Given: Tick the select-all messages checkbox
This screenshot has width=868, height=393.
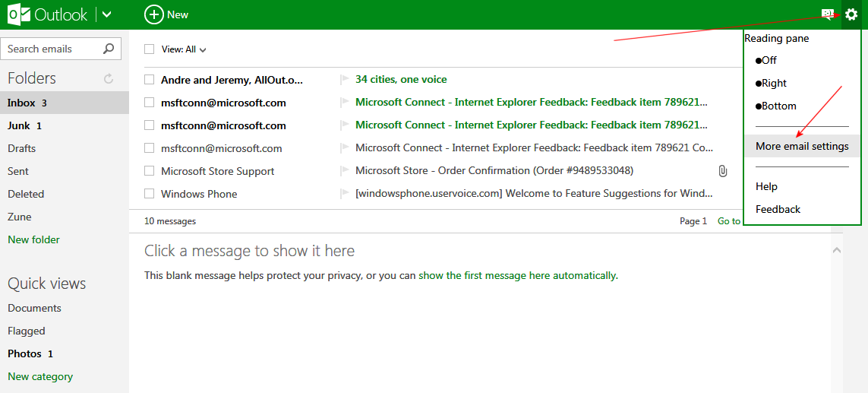Looking at the screenshot, I should 150,49.
